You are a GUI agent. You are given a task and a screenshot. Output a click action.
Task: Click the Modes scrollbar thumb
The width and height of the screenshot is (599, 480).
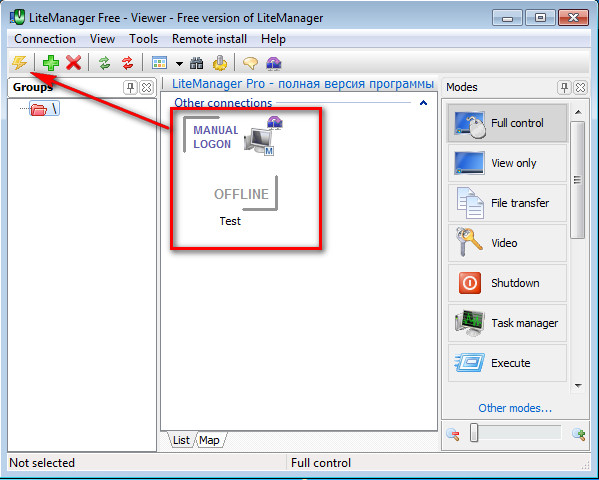[x=578, y=180]
